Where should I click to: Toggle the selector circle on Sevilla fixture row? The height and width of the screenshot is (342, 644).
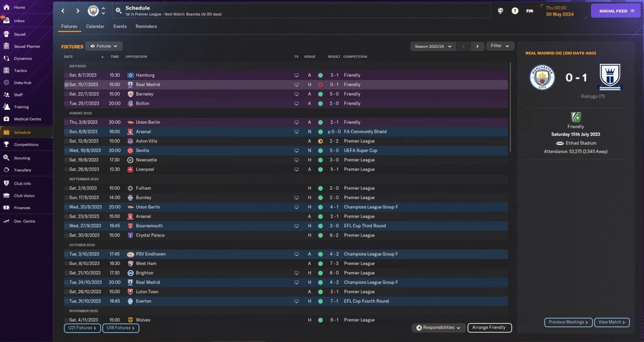66,150
